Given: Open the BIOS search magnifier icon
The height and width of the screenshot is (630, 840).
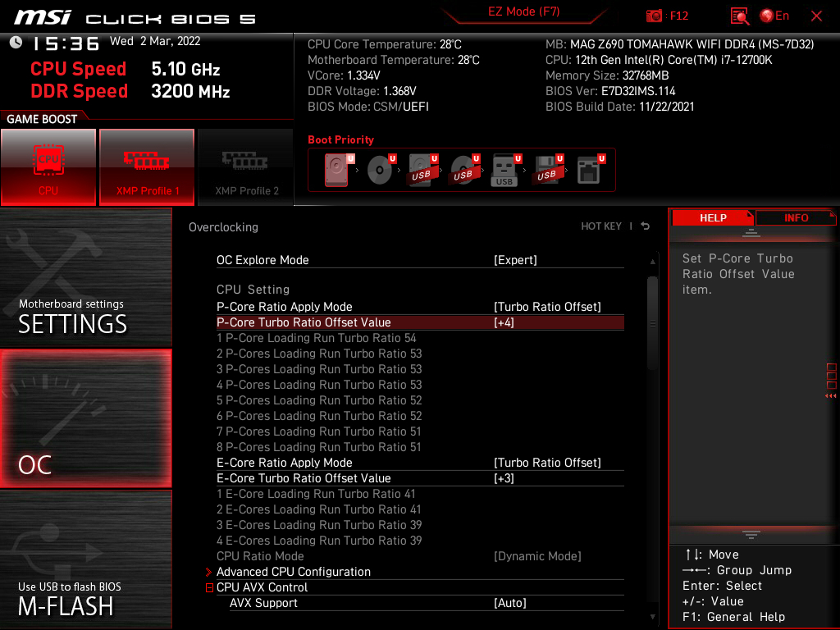Looking at the screenshot, I should (739, 16).
